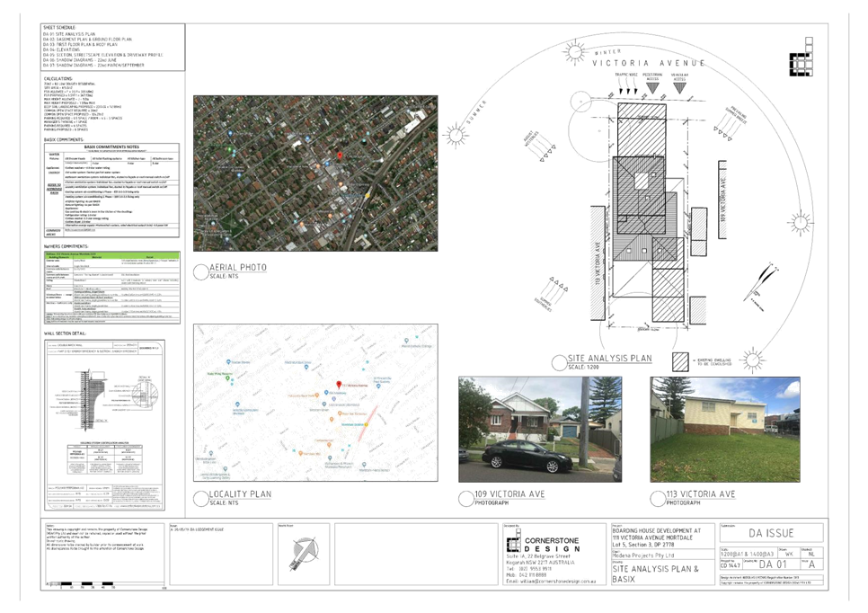Click the red pin on the street map
The height and width of the screenshot is (613, 868).
[x=339, y=385]
